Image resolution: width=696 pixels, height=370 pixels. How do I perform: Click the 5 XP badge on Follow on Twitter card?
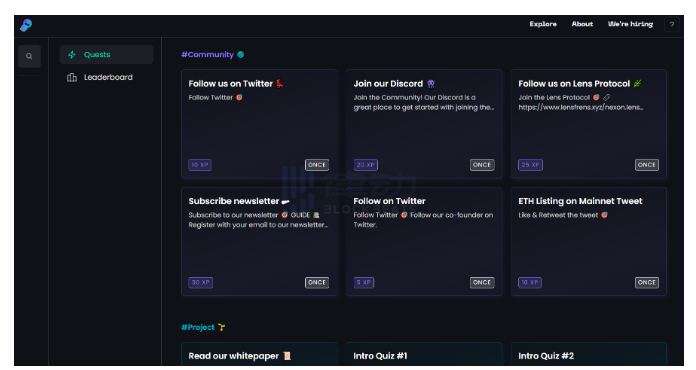point(364,282)
